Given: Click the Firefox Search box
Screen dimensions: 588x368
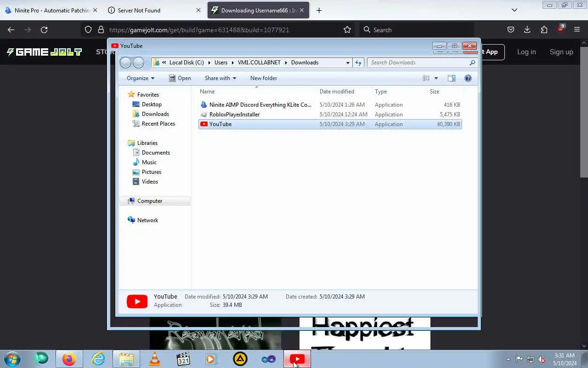Looking at the screenshot, I should tap(416, 29).
